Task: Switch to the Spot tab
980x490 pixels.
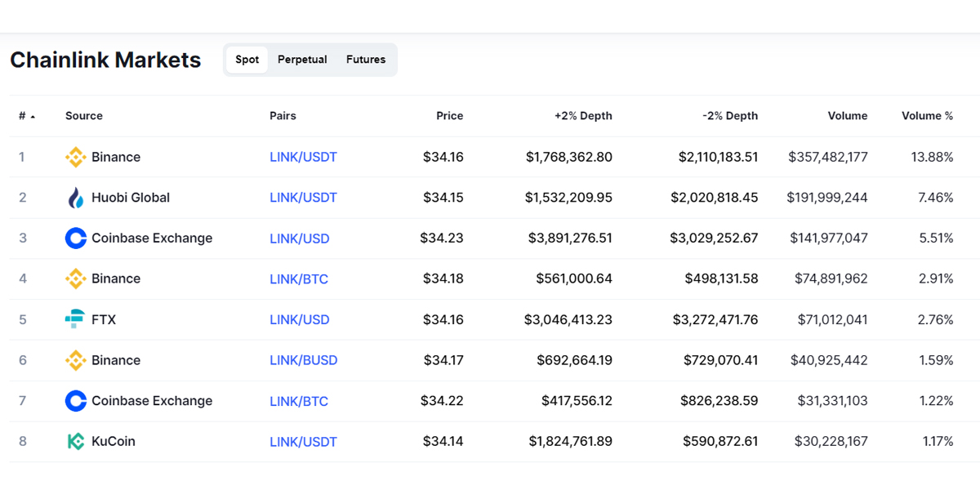Action: [247, 60]
